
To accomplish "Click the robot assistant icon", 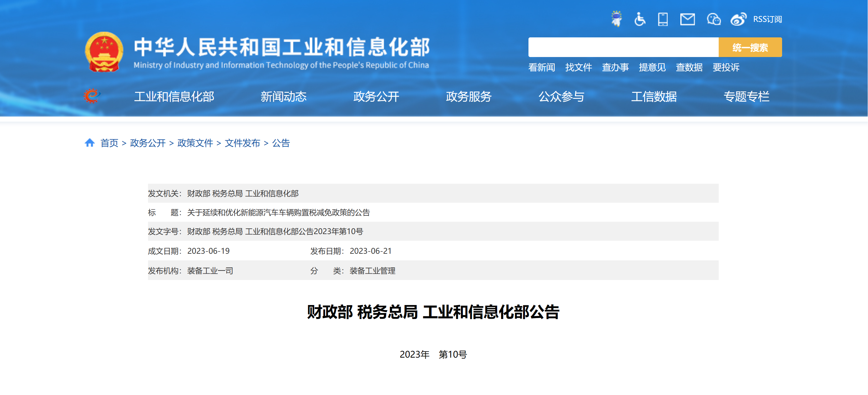I will point(616,19).
